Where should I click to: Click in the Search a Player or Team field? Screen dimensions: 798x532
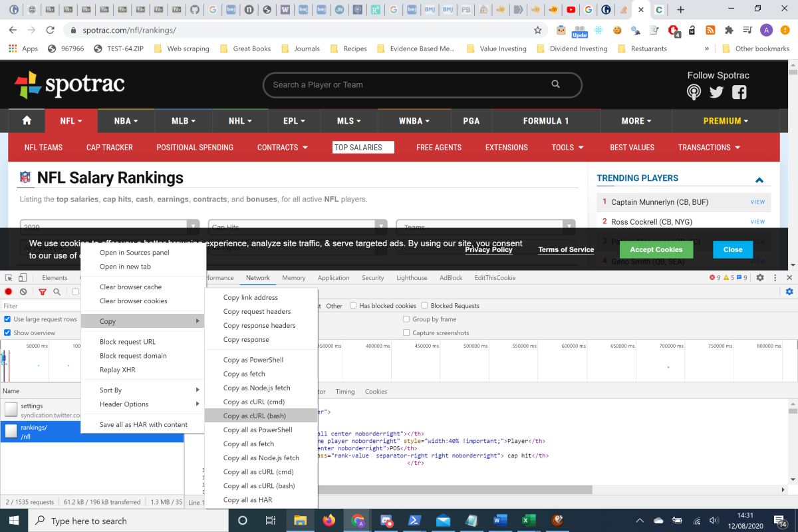[409, 84]
